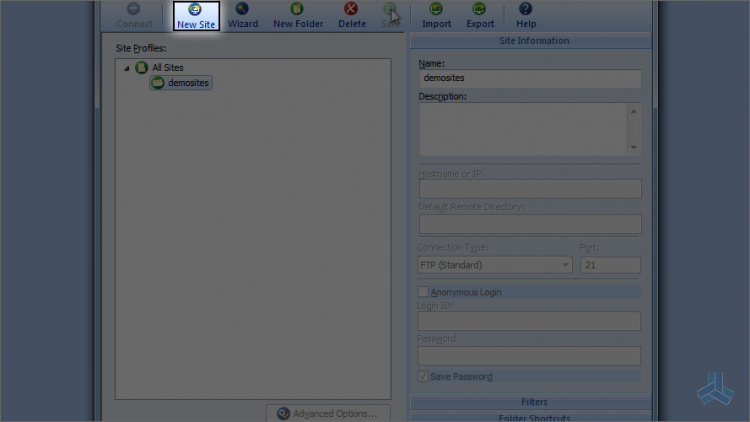750x422 pixels.
Task: Create a New Folder from toolbar
Action: [x=298, y=16]
